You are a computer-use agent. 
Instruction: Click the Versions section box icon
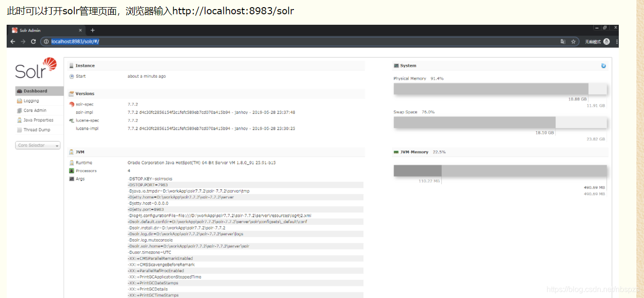[x=71, y=94]
